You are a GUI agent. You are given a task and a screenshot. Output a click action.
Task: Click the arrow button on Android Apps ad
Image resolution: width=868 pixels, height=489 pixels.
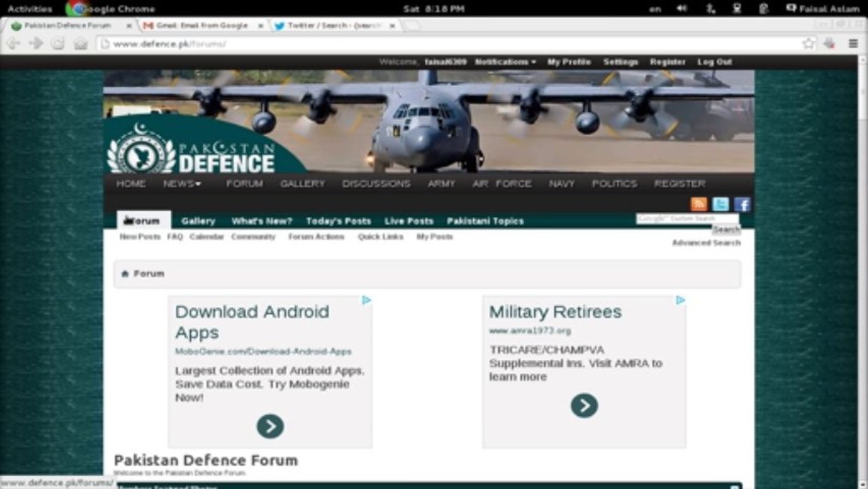(270, 427)
